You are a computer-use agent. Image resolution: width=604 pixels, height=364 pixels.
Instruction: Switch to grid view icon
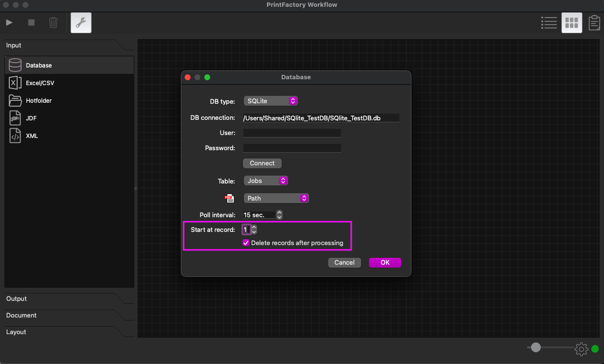[572, 23]
